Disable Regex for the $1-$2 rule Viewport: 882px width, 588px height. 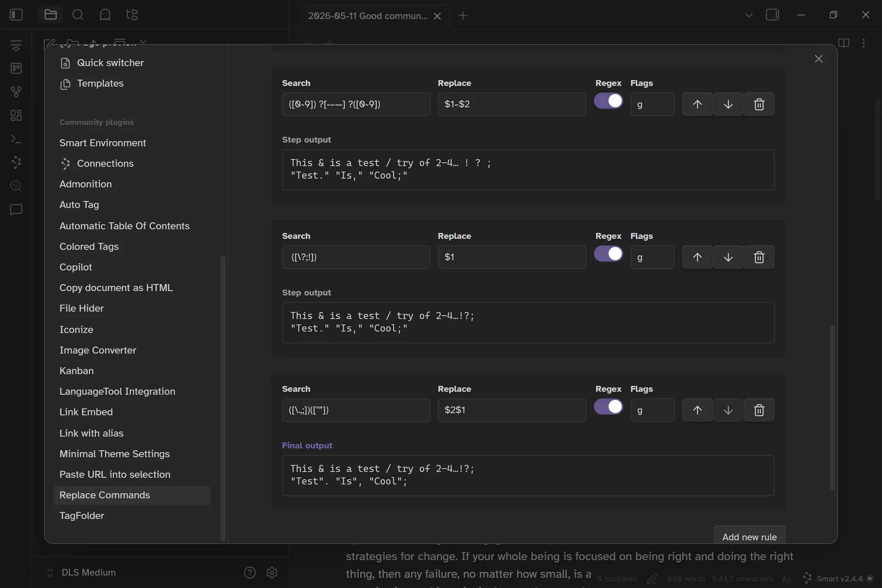point(608,101)
